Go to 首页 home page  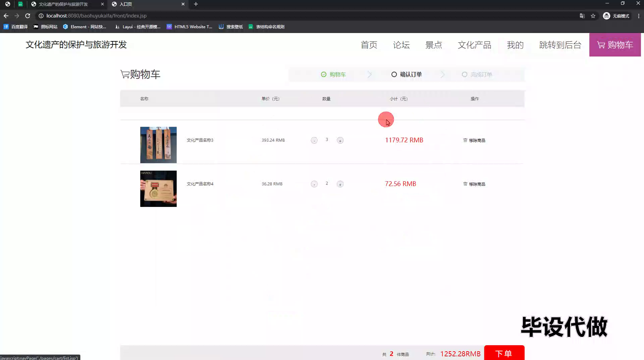tap(369, 45)
